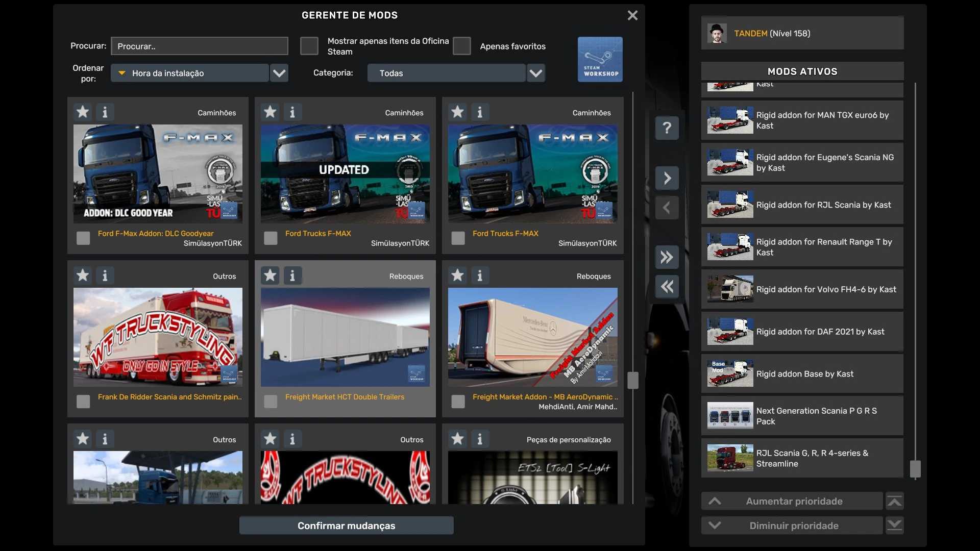The image size is (980, 551).
Task: Toggle the Apenas favoritos checkbox
Action: [x=461, y=46]
